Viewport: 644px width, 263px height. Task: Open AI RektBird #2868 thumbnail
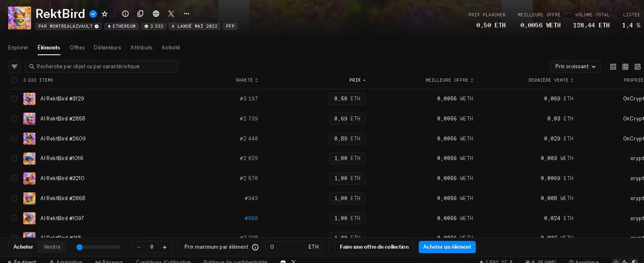tap(30, 198)
